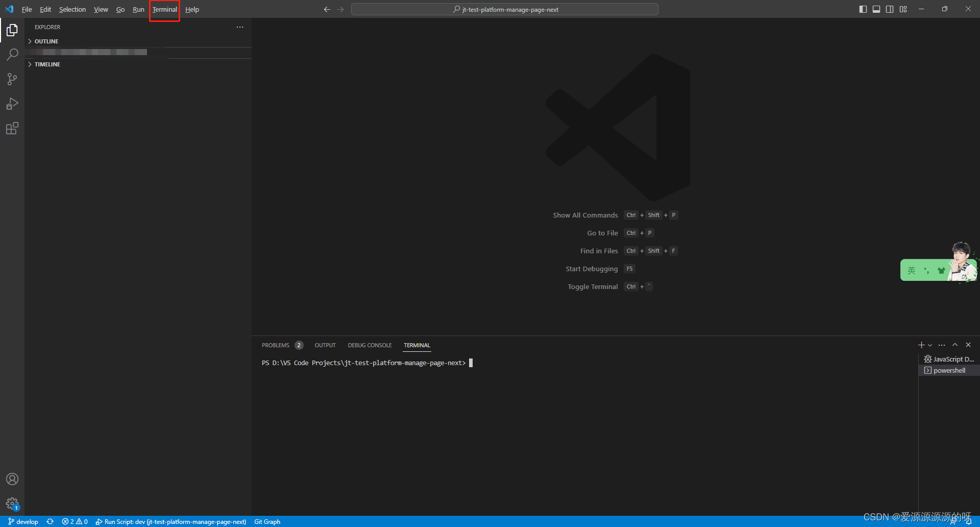Go forward with the right arrow
The image size is (980, 527).
coord(340,9)
